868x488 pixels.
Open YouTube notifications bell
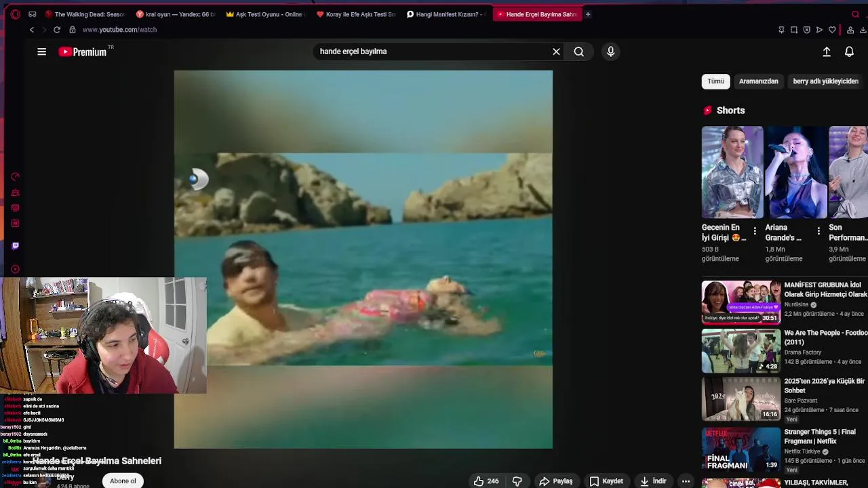(x=849, y=52)
